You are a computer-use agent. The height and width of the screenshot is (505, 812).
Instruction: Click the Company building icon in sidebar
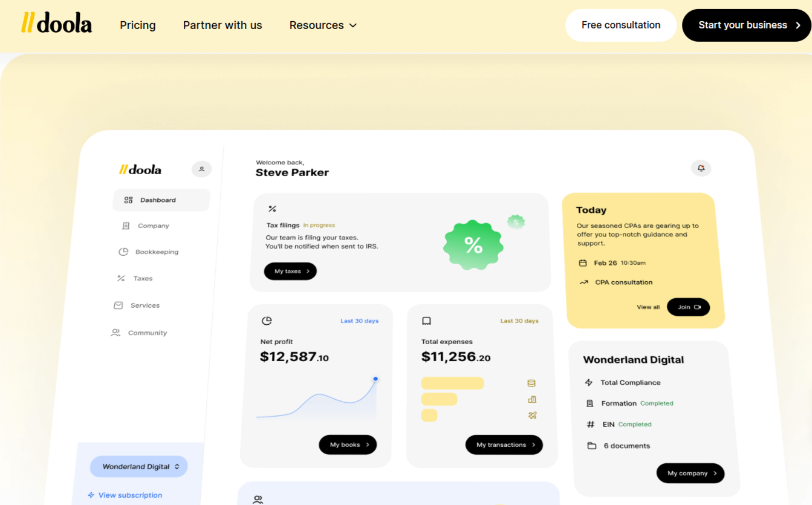(x=126, y=226)
